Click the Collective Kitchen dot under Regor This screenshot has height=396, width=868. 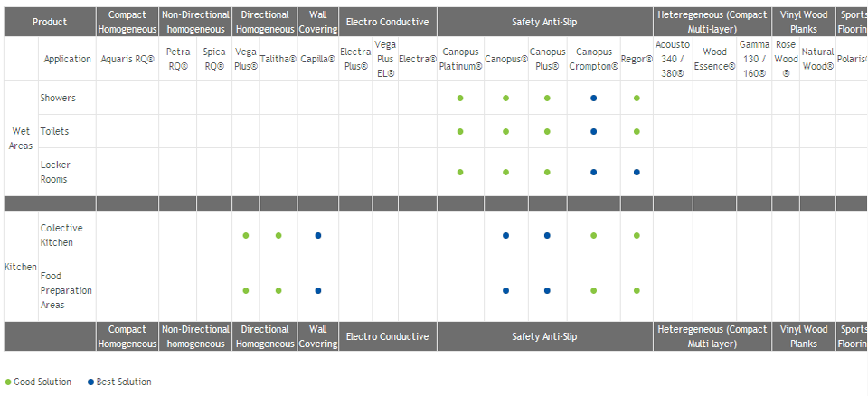[637, 235]
